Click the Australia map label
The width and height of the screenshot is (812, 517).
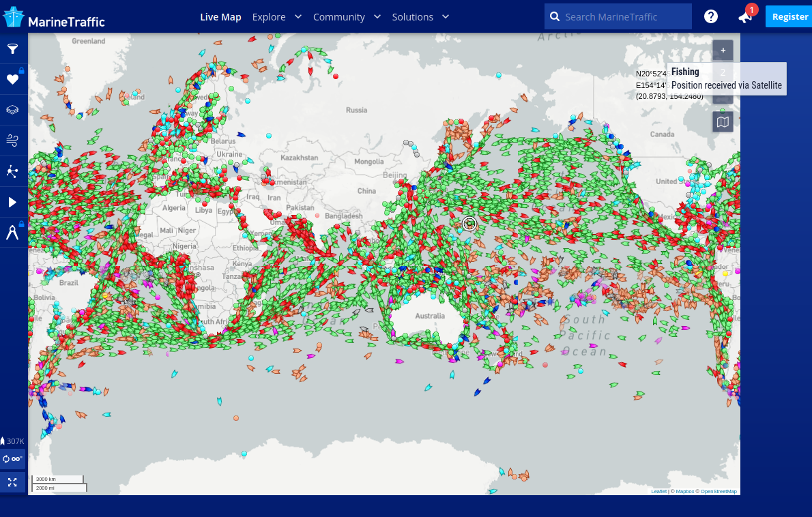click(430, 316)
